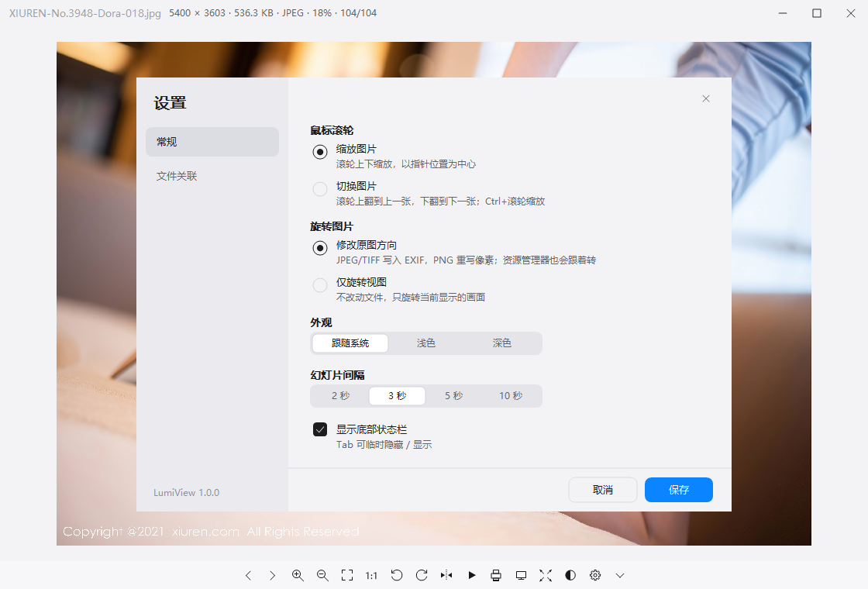Close the LumiView window
868x589 pixels.
(x=851, y=13)
